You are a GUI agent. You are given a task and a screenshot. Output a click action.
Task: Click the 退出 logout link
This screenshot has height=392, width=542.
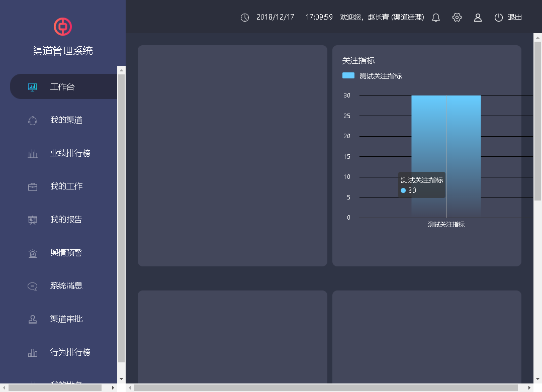514,17
